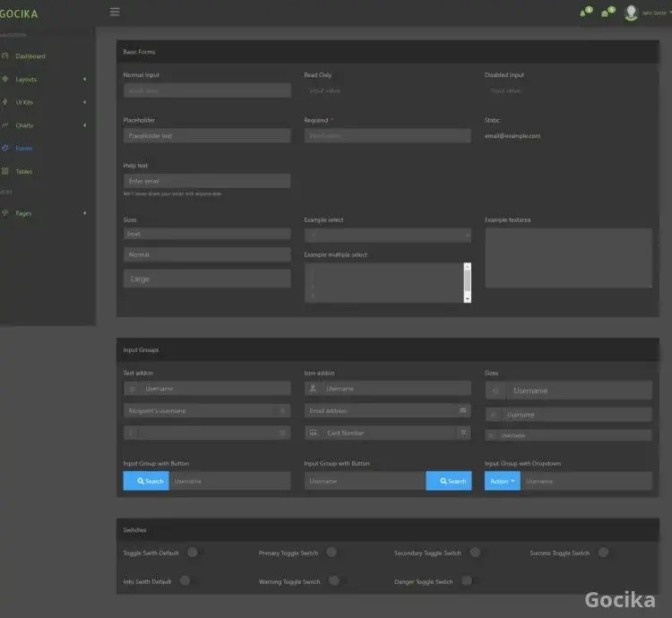Open the notifications bell icon
The width and height of the screenshot is (672, 618).
click(x=584, y=13)
